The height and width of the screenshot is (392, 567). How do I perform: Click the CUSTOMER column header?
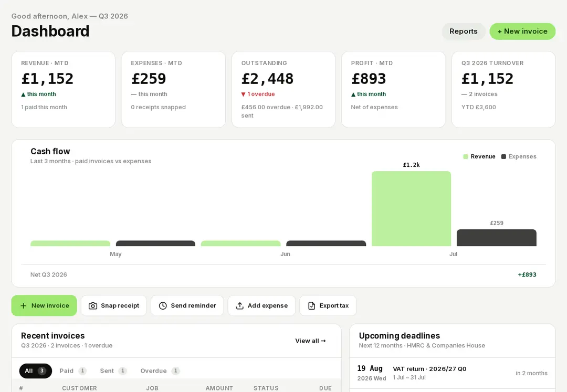(x=79, y=388)
